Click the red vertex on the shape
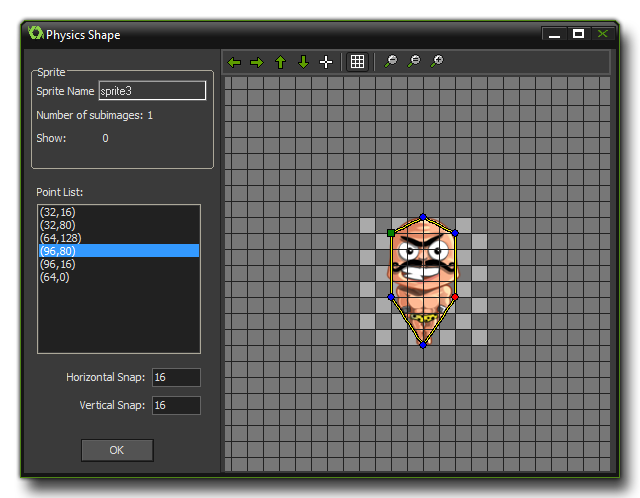 point(455,297)
